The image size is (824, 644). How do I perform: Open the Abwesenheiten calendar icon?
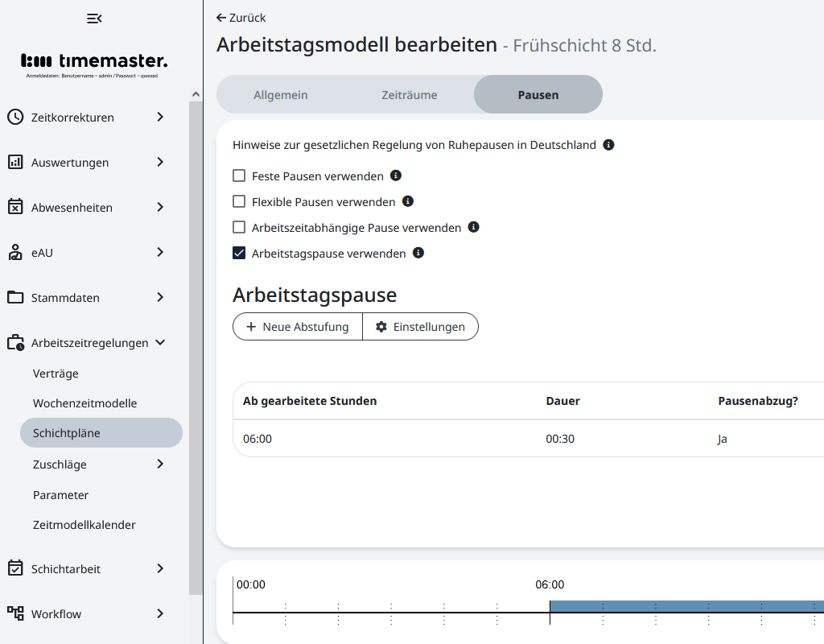14,207
